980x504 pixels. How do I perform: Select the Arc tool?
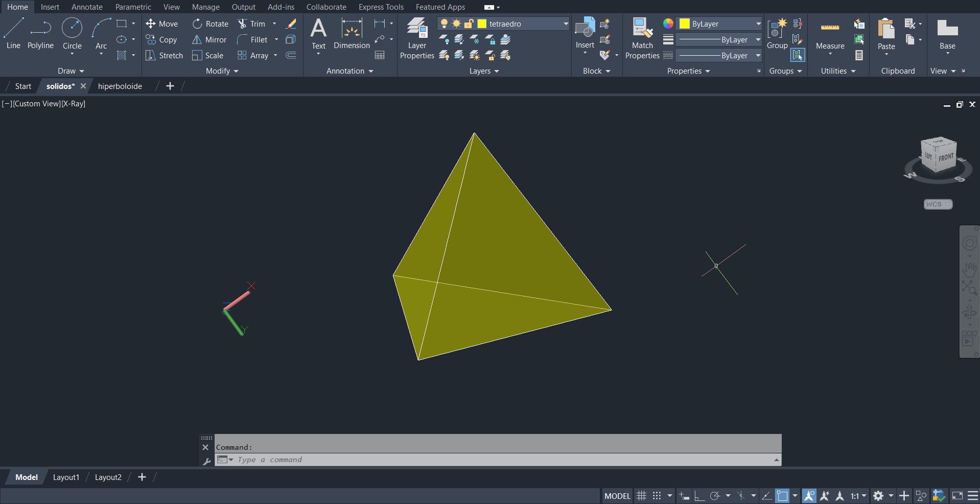pos(101,33)
